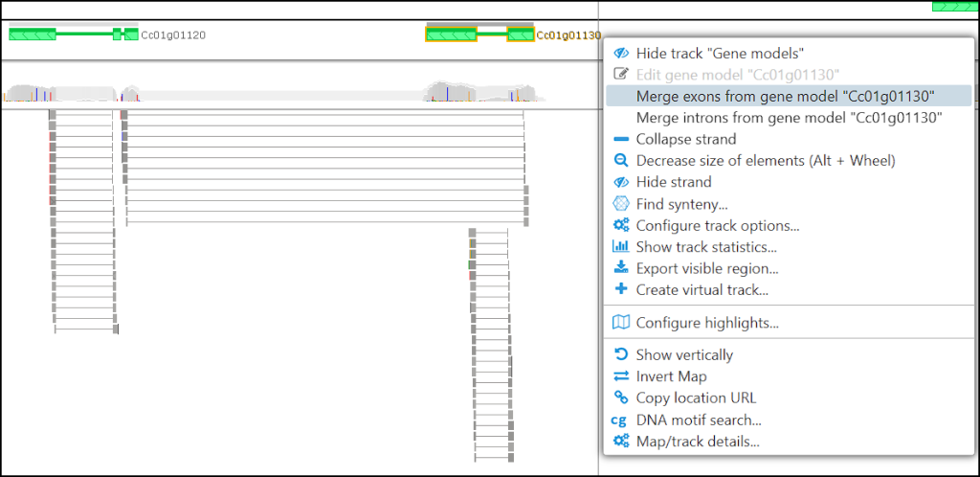The image size is (980, 477).
Task: Click the Cc01g01120 gene label
Action: coord(173,35)
